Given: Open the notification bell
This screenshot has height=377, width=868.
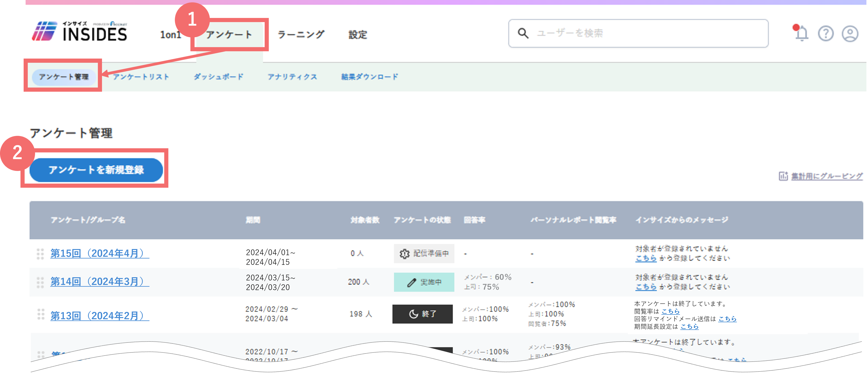Looking at the screenshot, I should pyautogui.click(x=802, y=33).
